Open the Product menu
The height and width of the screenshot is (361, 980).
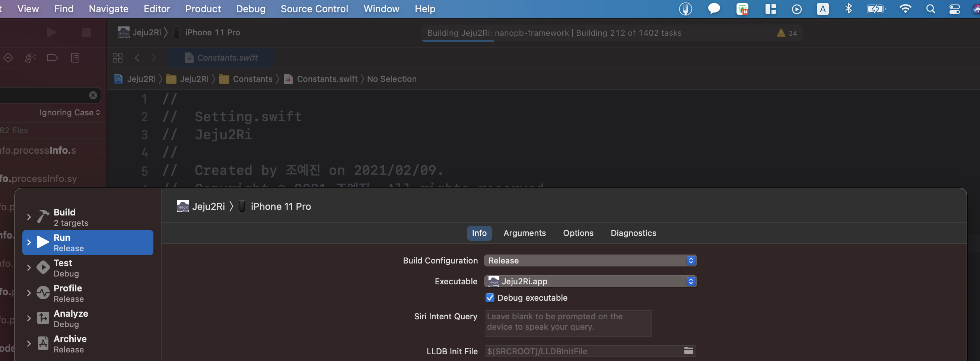point(203,9)
